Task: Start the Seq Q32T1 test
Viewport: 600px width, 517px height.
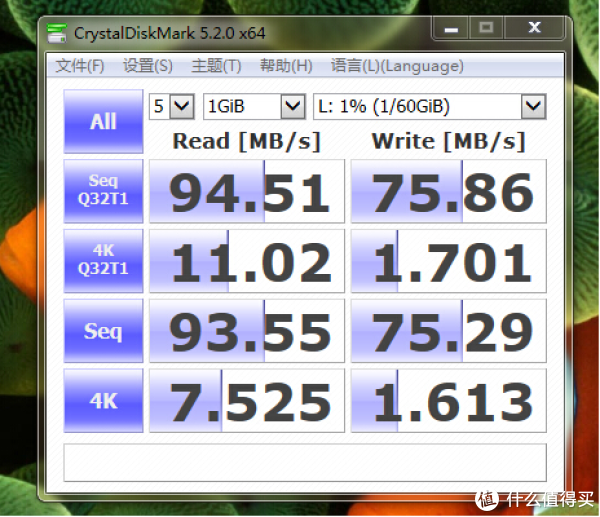Action: [x=103, y=191]
